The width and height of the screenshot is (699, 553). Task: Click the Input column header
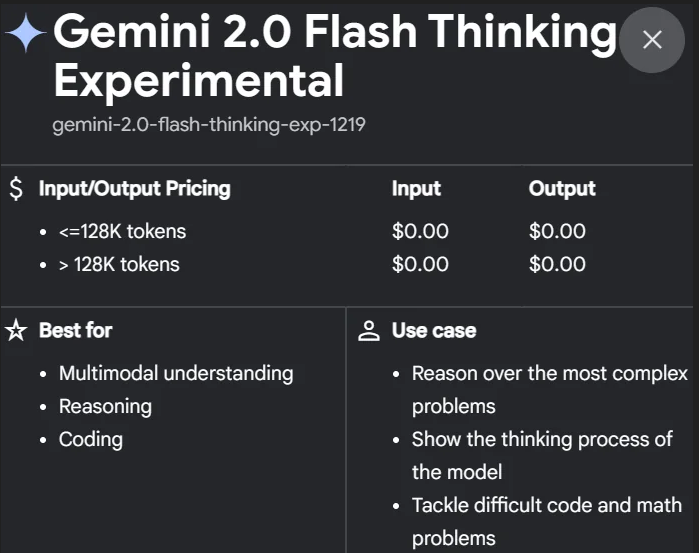click(x=416, y=189)
